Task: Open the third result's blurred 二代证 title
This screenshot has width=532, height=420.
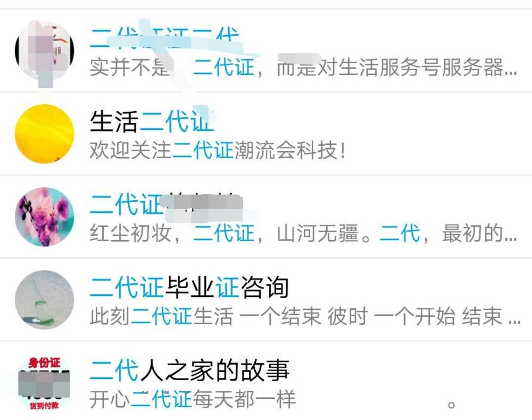Action: [x=166, y=204]
